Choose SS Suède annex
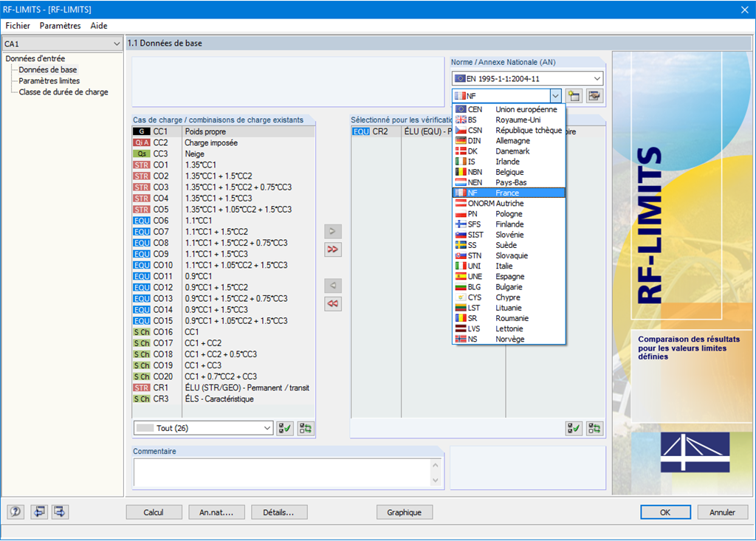The image size is (756, 541). (509, 245)
